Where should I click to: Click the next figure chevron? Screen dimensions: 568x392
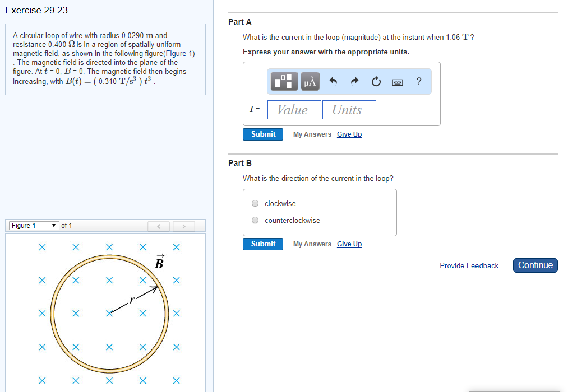(183, 226)
